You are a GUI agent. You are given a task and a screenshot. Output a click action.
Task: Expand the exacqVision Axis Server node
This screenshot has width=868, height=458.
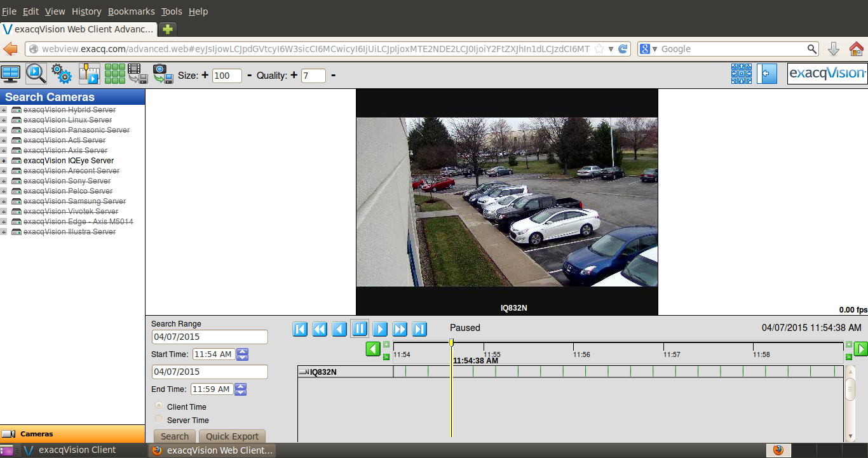pyautogui.click(x=4, y=151)
